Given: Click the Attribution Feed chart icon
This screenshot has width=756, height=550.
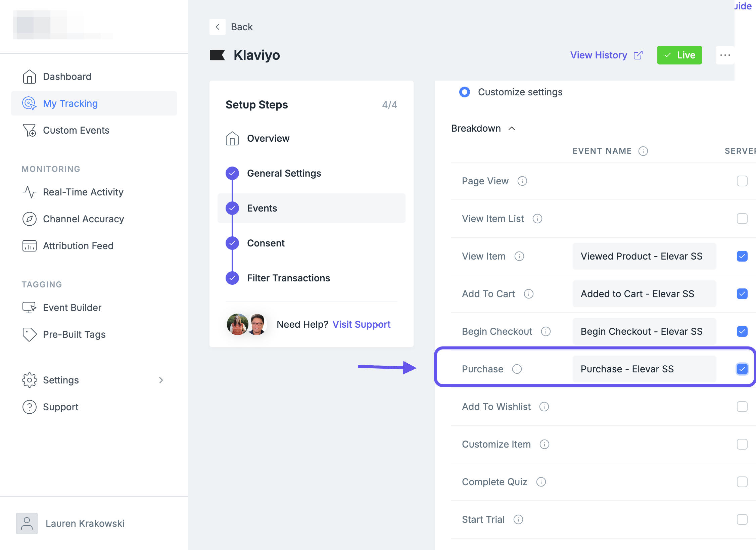Looking at the screenshot, I should [x=30, y=246].
